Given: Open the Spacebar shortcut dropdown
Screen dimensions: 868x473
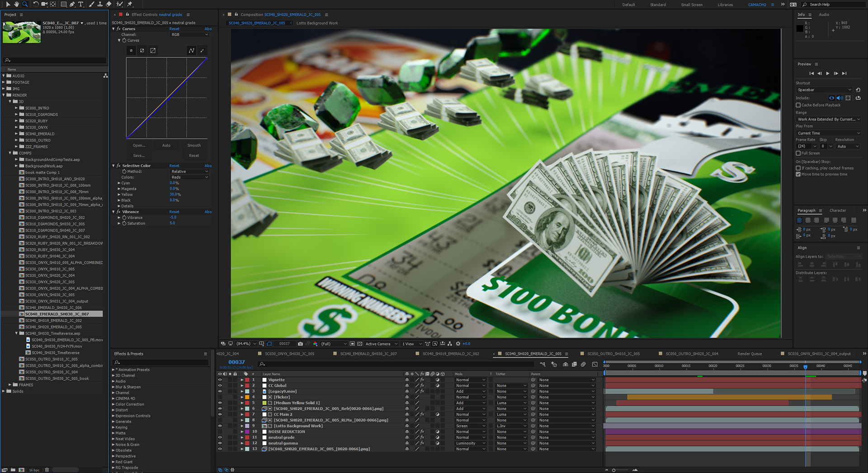Looking at the screenshot, I should (825, 90).
